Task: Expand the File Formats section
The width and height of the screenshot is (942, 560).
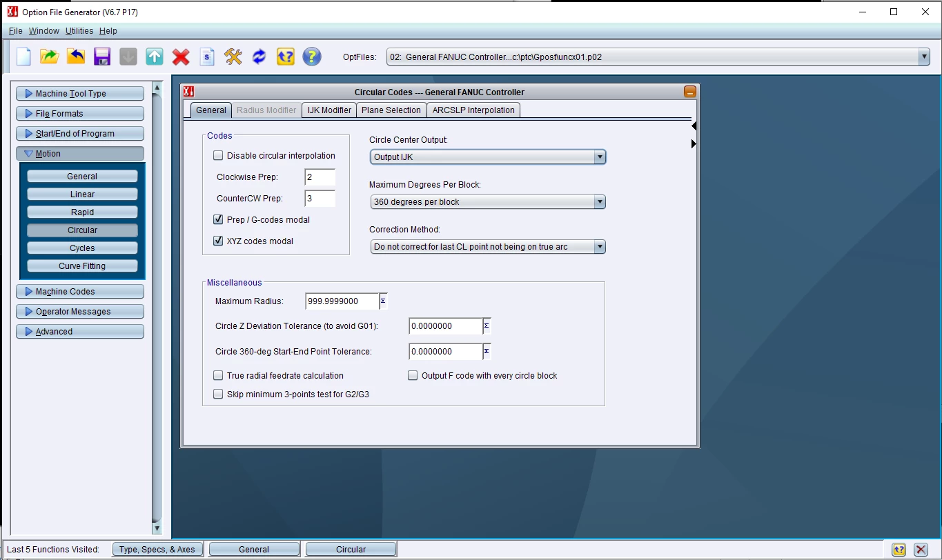Action: 80,114
